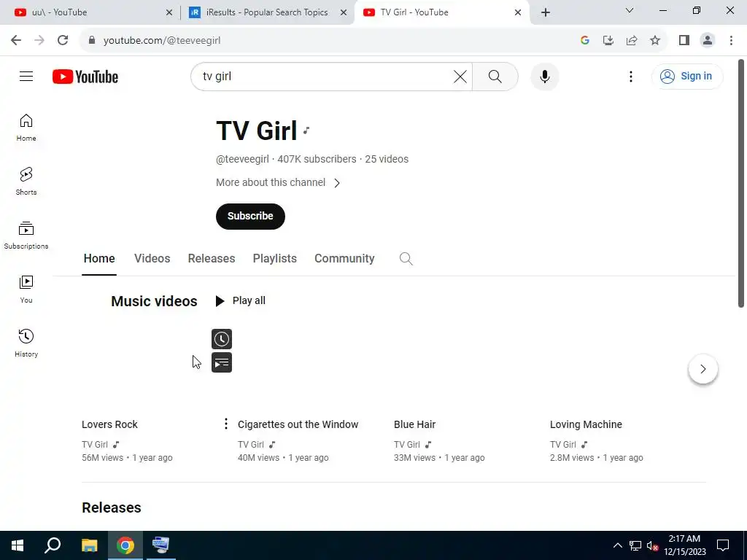747x560 pixels.
Task: Click the Chrome taskbar icon
Action: (x=125, y=545)
